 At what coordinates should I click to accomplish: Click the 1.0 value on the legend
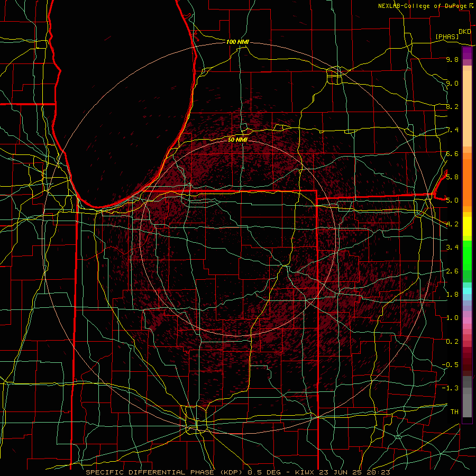(x=452, y=317)
